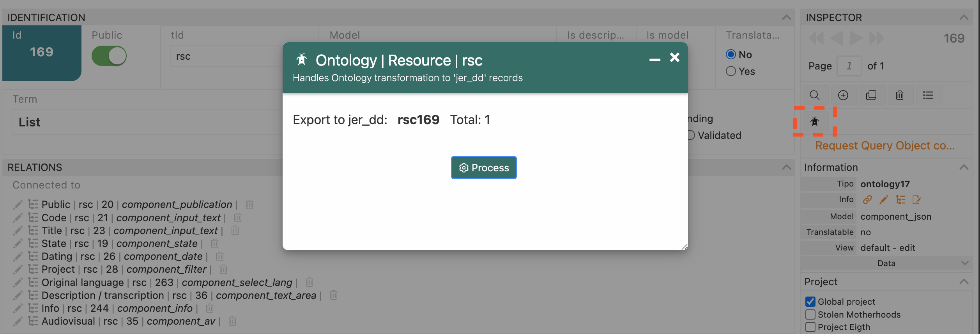
Task: Collapse the Information section
Action: [x=964, y=167]
